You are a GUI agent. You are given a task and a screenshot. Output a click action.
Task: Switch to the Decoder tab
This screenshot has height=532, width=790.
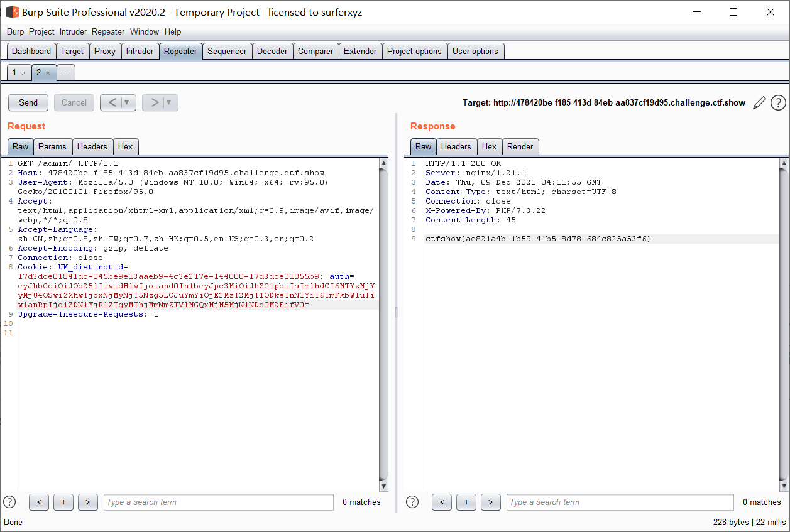click(x=272, y=52)
